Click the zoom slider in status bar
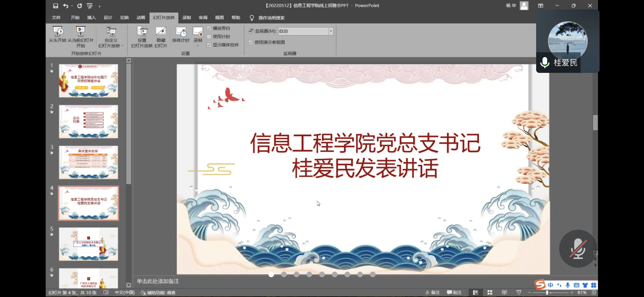Viewport: 644px width, 297px height. [547, 293]
